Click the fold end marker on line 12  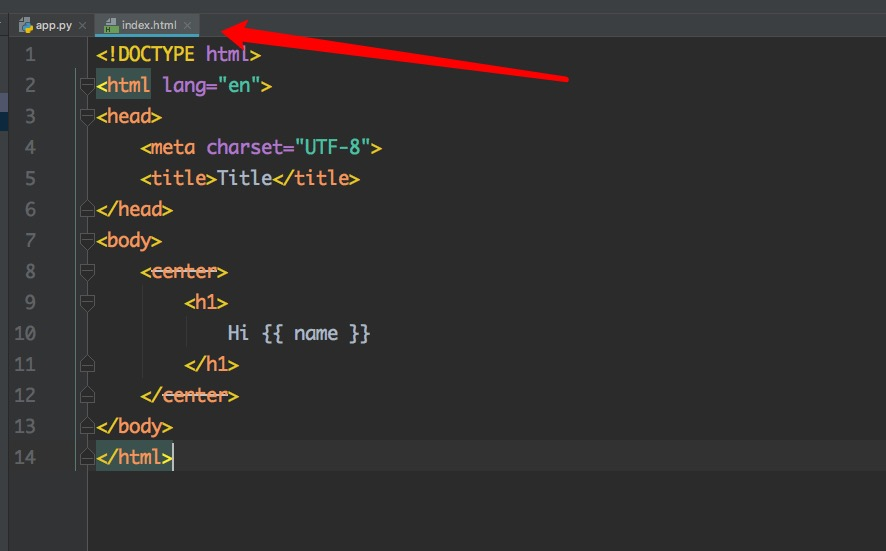point(87,396)
